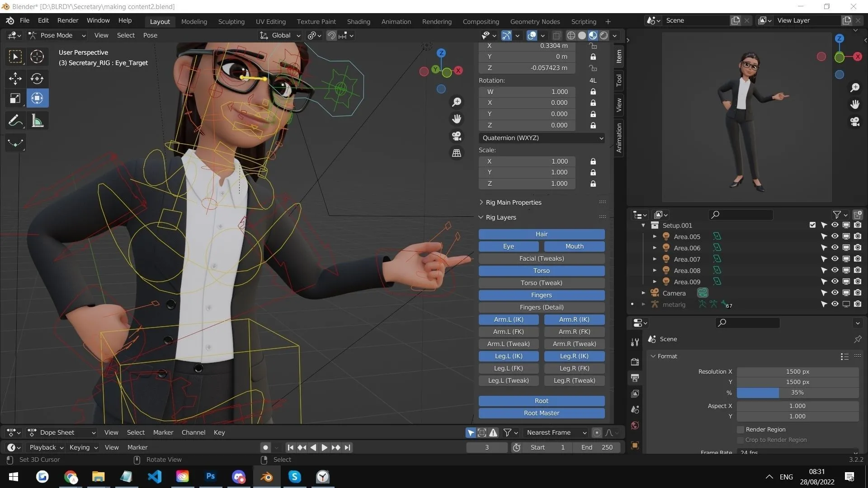Switch the viewport to Rendered shading mode
Image resolution: width=868 pixels, height=488 pixels.
point(603,35)
